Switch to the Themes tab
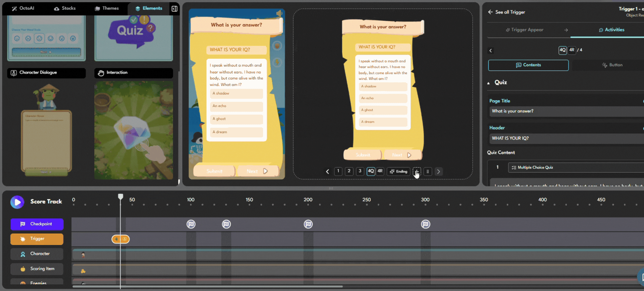The image size is (644, 291). click(x=106, y=8)
